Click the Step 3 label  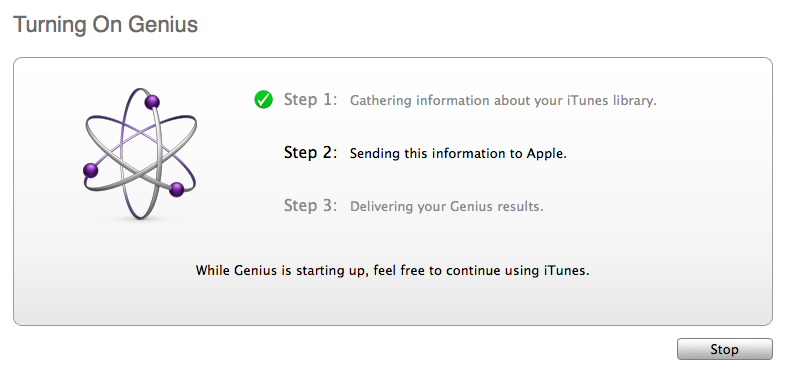click(310, 206)
